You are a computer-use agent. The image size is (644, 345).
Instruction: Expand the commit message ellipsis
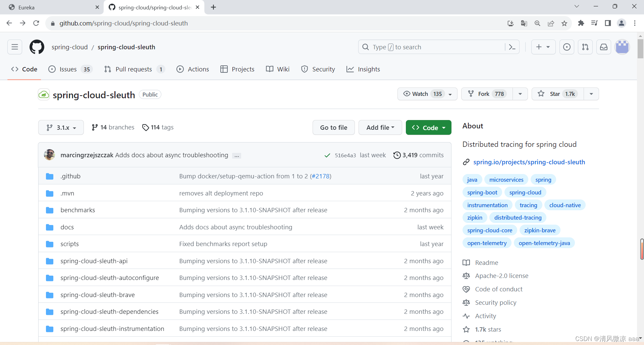click(x=237, y=156)
